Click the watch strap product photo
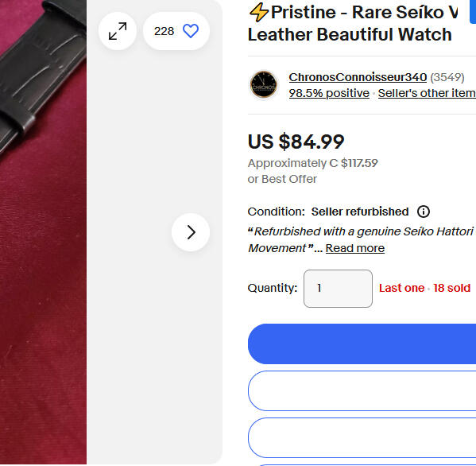 [43, 232]
